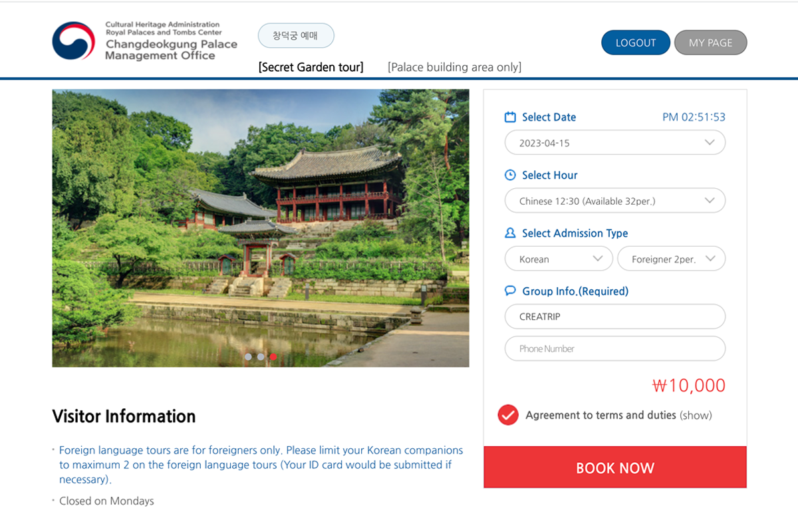
Task: Click the speech bubble icon beside Group Info
Action: coord(510,291)
